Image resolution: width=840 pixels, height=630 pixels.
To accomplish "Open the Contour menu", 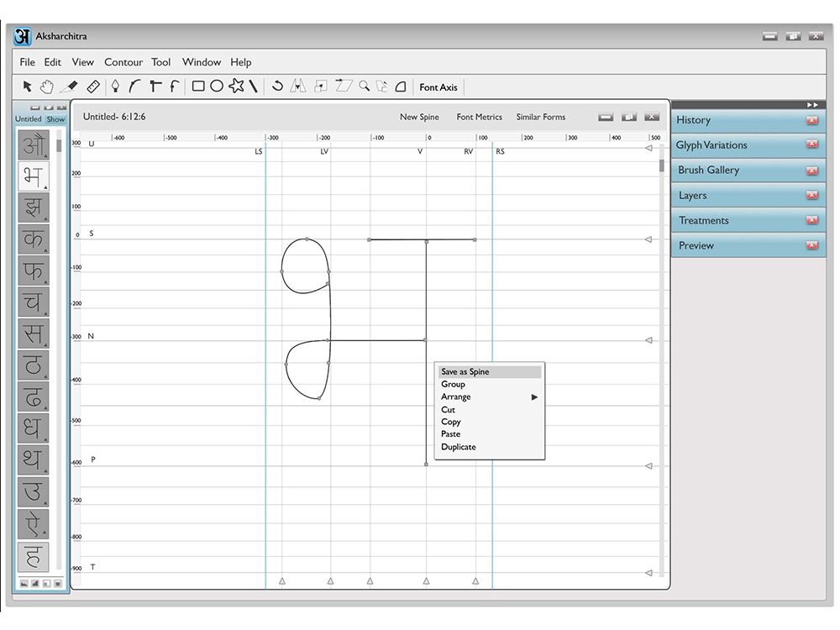I will 123,62.
